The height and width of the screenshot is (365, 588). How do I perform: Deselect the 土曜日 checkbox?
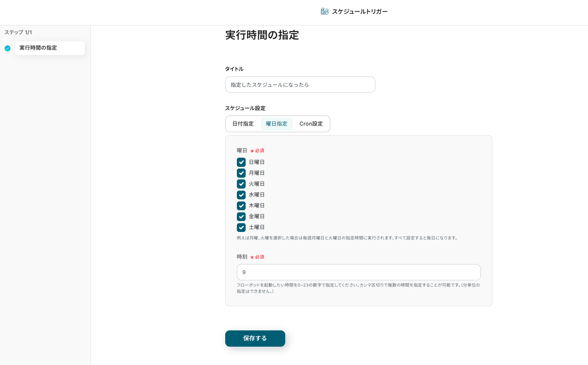pos(241,227)
